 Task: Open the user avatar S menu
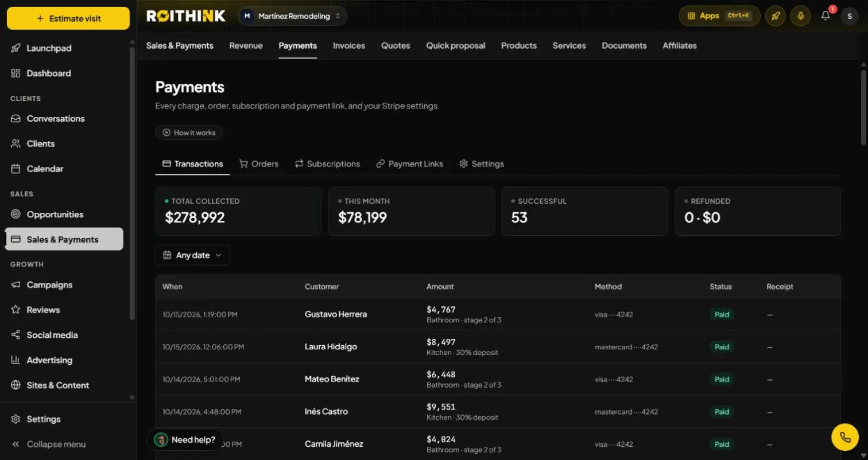pos(850,16)
